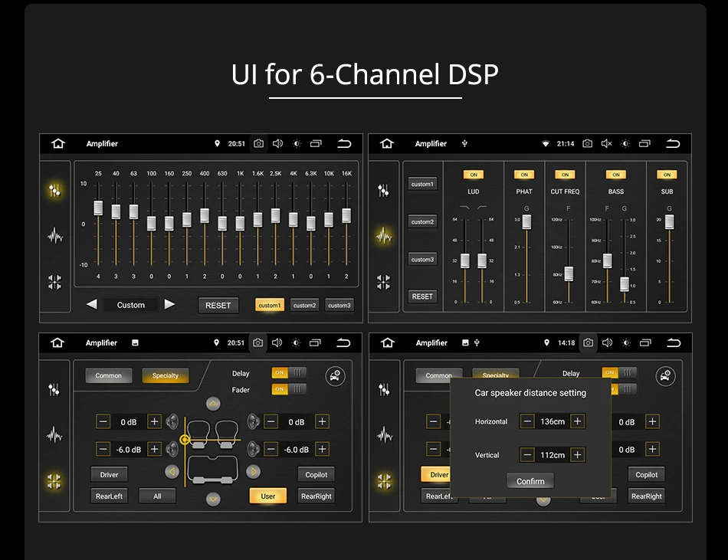
Task: Tap muted volume icon in top-right screen
Action: [606, 143]
